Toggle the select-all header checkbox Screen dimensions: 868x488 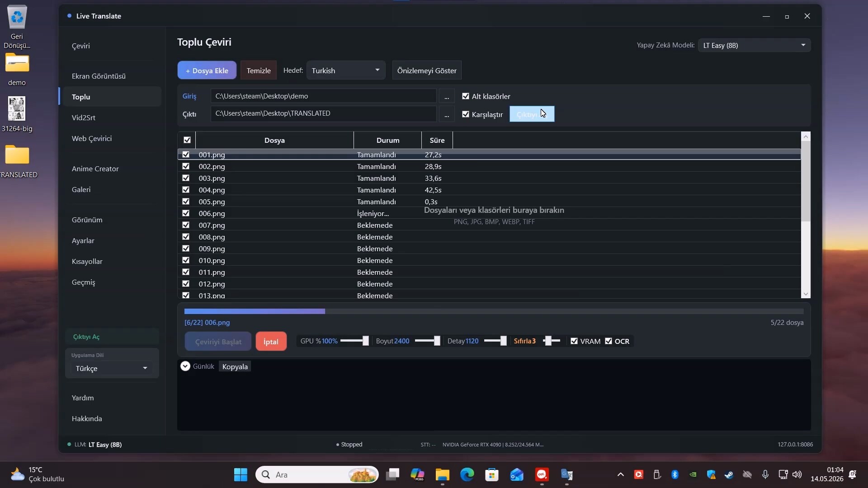[x=187, y=140]
